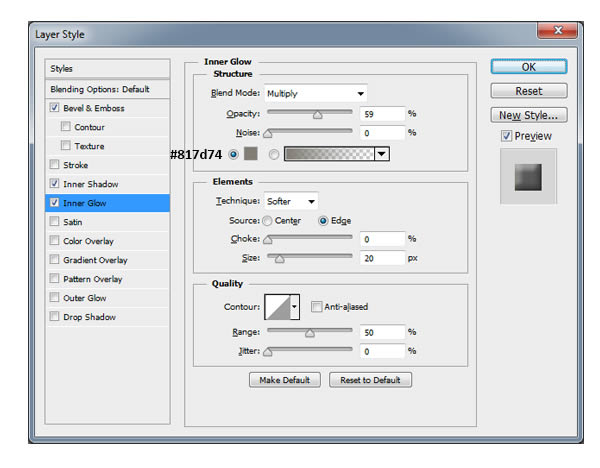Toggle the Preview checkbox

pos(506,136)
